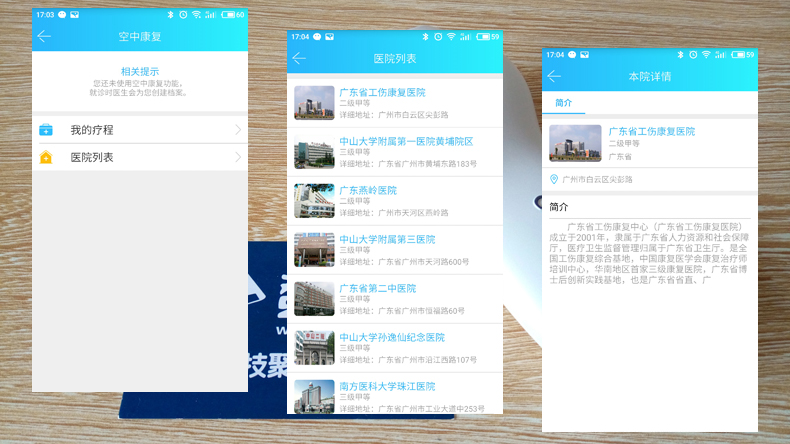
Task: Tap the 本院详情 title bar text
Action: [x=650, y=77]
